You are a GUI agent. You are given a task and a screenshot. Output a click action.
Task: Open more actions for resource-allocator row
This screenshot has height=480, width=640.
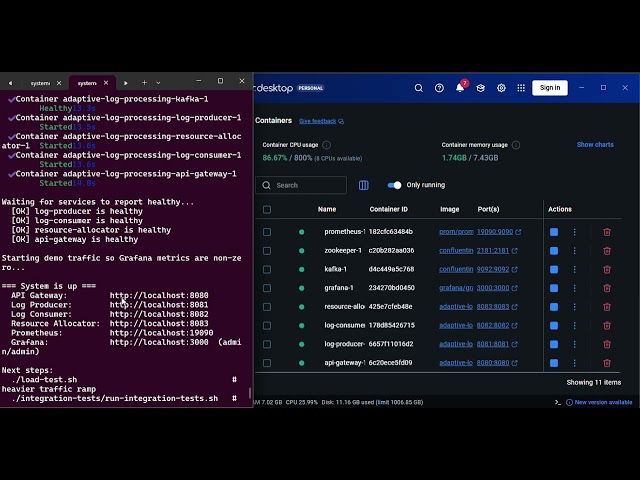pyautogui.click(x=575, y=307)
